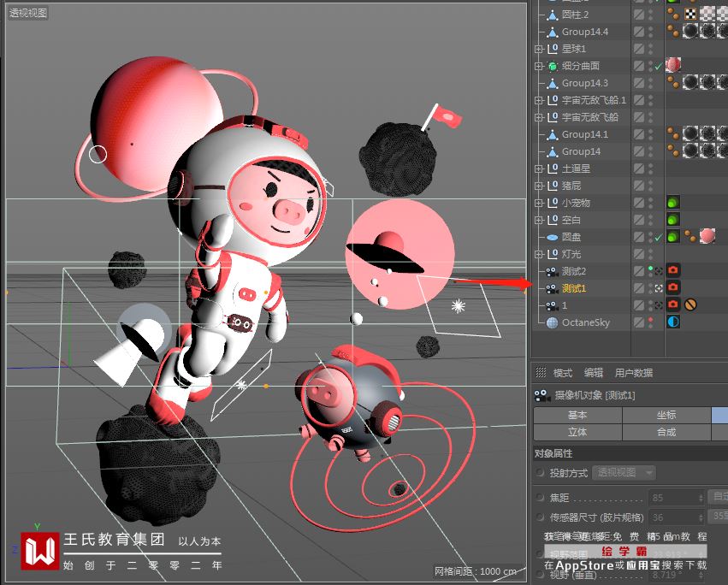Open the 模式 menu
The image size is (728, 585).
563,373
